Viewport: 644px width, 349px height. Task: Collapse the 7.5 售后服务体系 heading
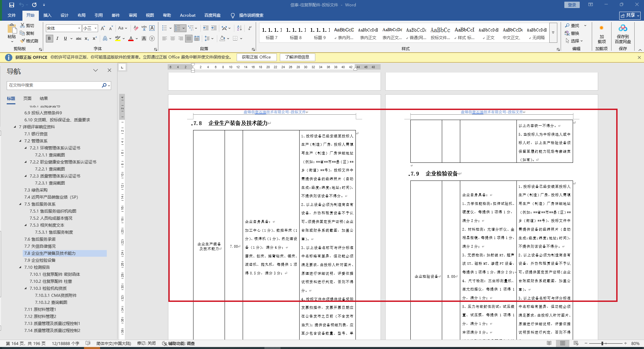pyautogui.click(x=20, y=204)
